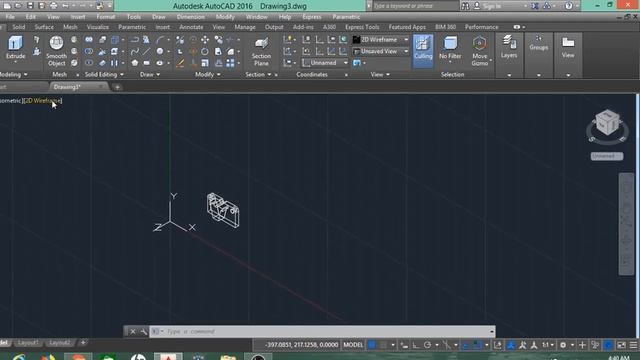640x360 pixels.
Task: Click the Isolate Objects plus icon in status bar
Action: pos(582,345)
